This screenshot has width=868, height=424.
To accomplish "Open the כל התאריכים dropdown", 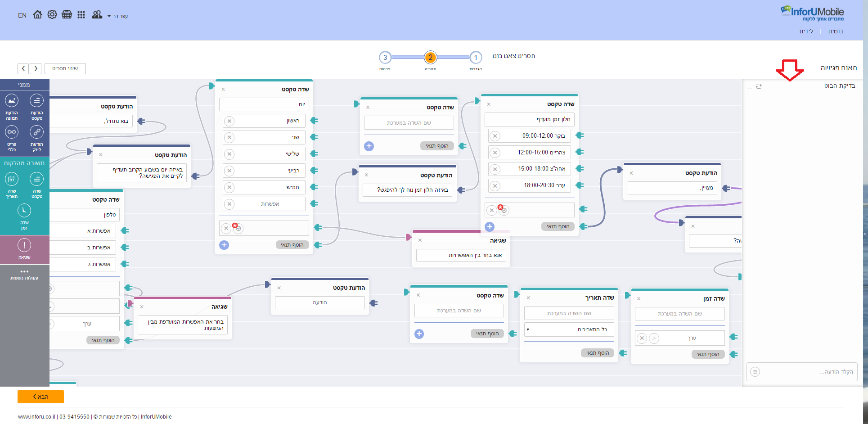I will (x=569, y=329).
